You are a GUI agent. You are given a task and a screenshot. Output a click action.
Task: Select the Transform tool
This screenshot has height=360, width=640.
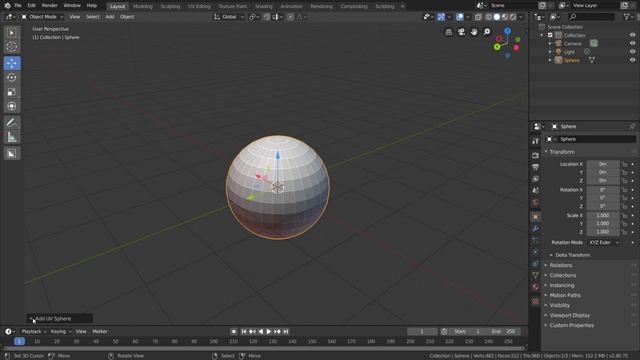click(x=12, y=106)
